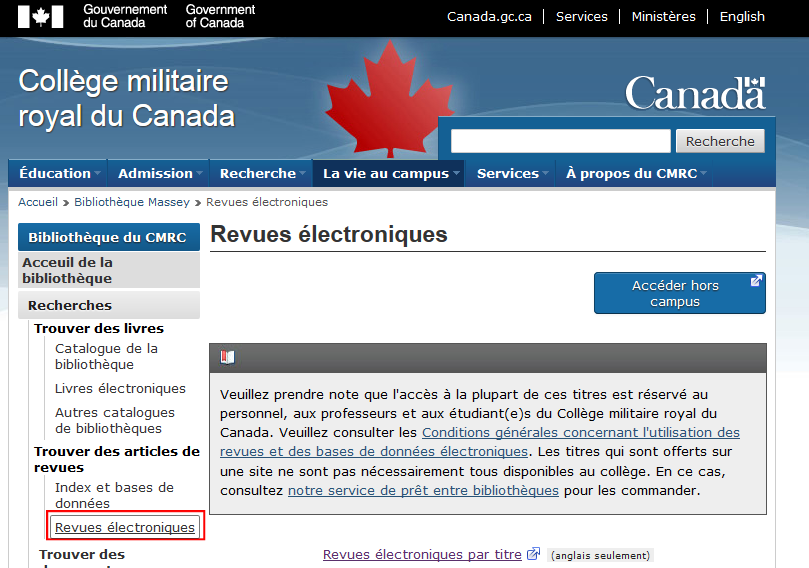Go to Accueil breadcrumb
The image size is (809, 568).
[x=38, y=202]
